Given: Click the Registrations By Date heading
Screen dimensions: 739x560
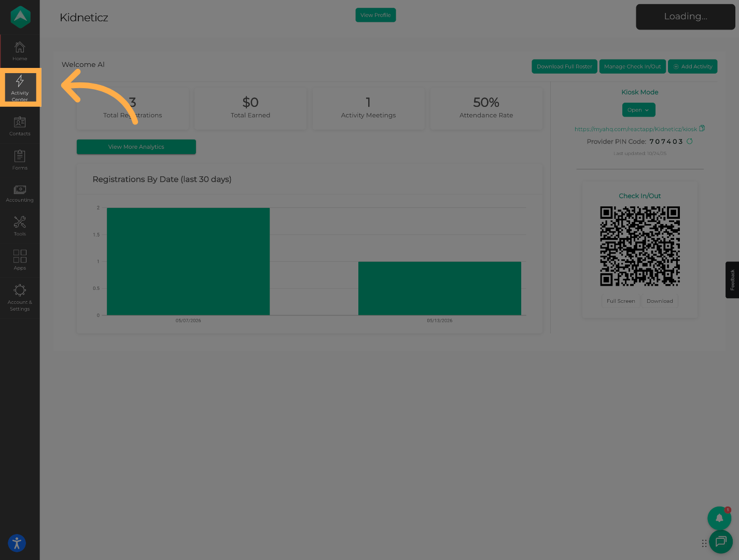Looking at the screenshot, I should 162,179.
